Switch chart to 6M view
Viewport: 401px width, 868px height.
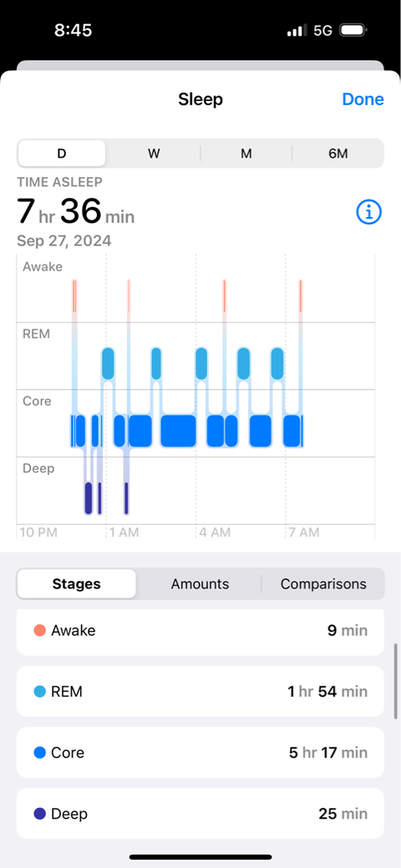[x=338, y=154]
